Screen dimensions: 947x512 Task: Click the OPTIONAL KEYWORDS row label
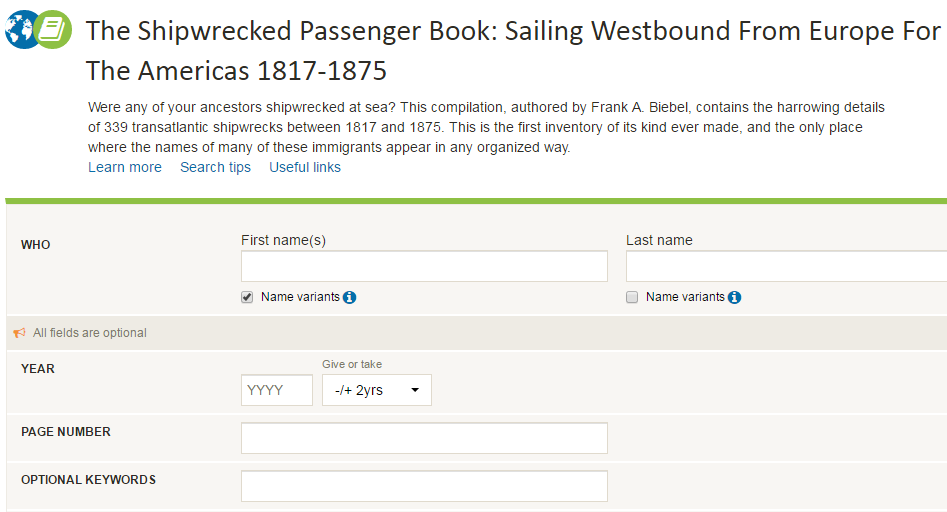point(88,480)
